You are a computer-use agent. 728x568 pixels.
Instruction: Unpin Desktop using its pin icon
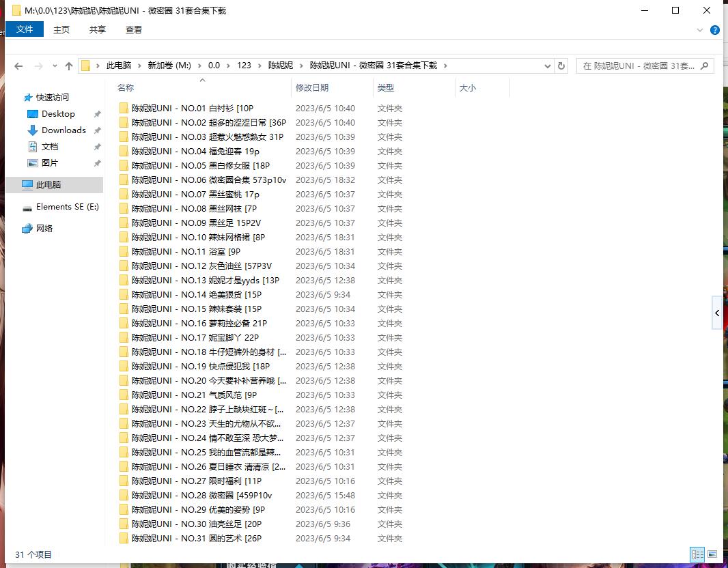point(97,114)
